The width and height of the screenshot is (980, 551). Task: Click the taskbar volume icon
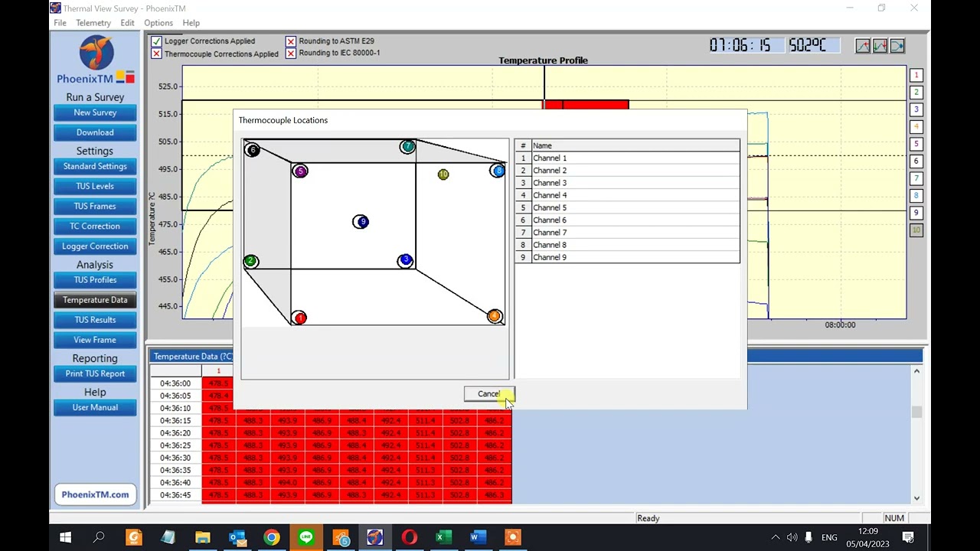point(792,537)
